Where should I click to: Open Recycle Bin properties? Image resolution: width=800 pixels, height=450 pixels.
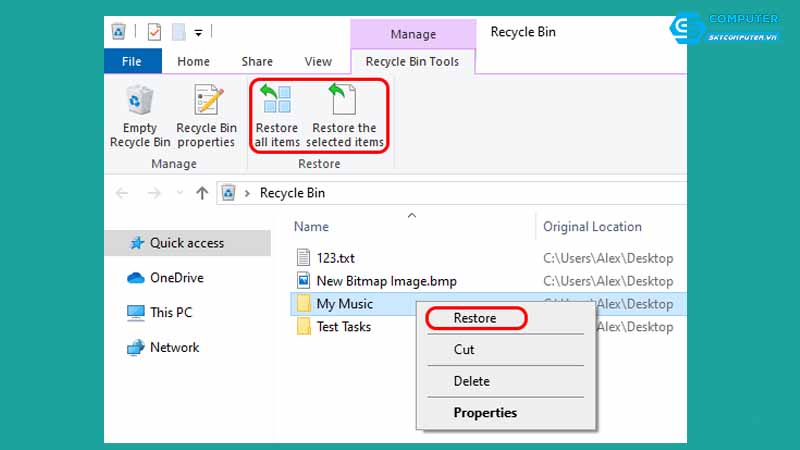[x=207, y=103]
